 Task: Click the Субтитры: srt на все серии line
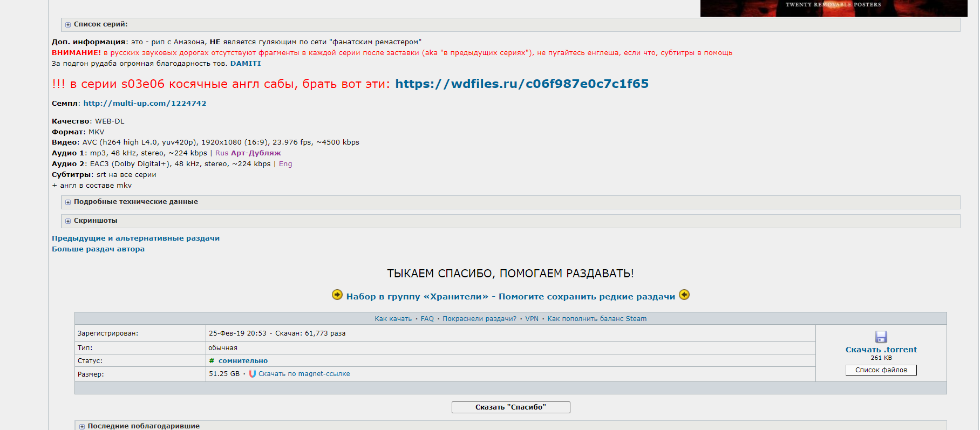click(x=104, y=175)
